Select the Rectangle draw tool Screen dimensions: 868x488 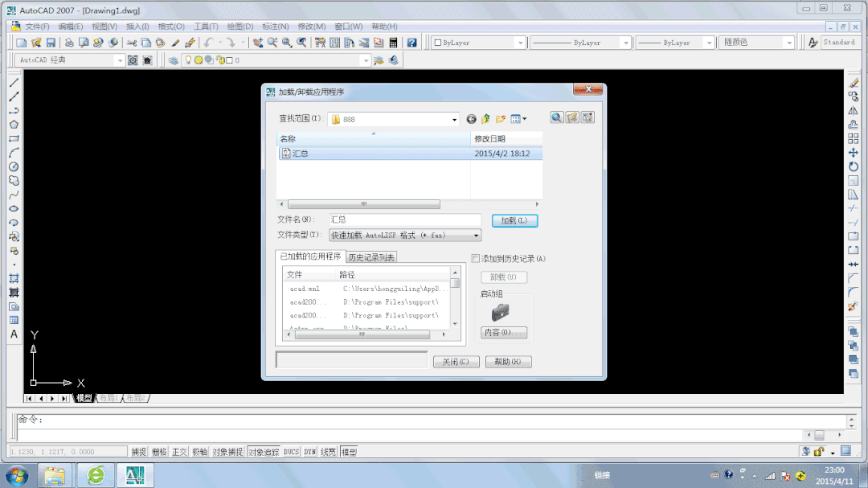click(14, 138)
